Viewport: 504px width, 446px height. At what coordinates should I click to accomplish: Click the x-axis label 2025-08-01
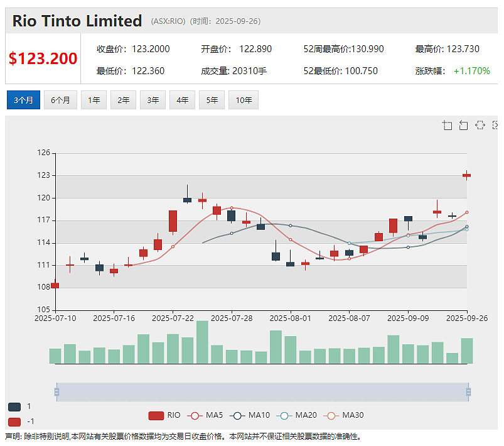[290, 318]
